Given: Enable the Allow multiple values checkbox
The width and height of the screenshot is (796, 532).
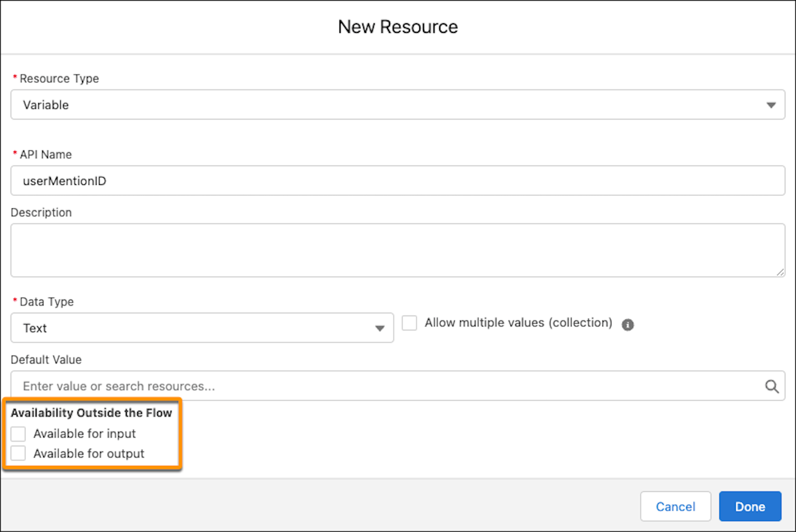Looking at the screenshot, I should pos(409,323).
